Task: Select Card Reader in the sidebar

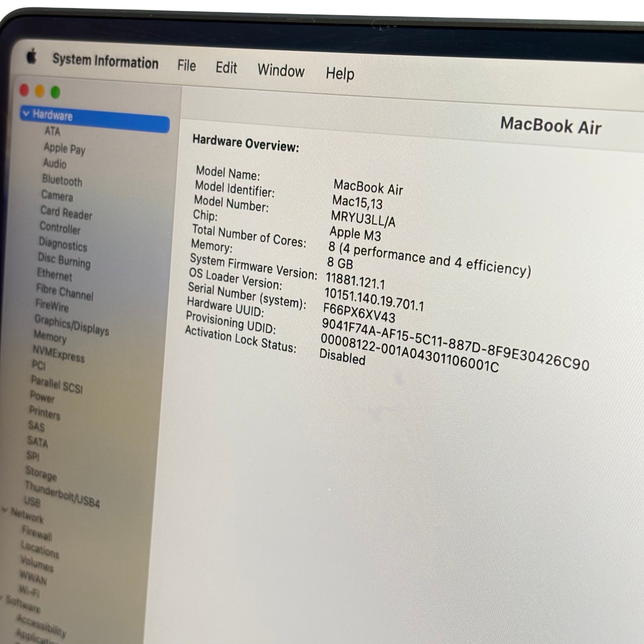Action: (66, 213)
